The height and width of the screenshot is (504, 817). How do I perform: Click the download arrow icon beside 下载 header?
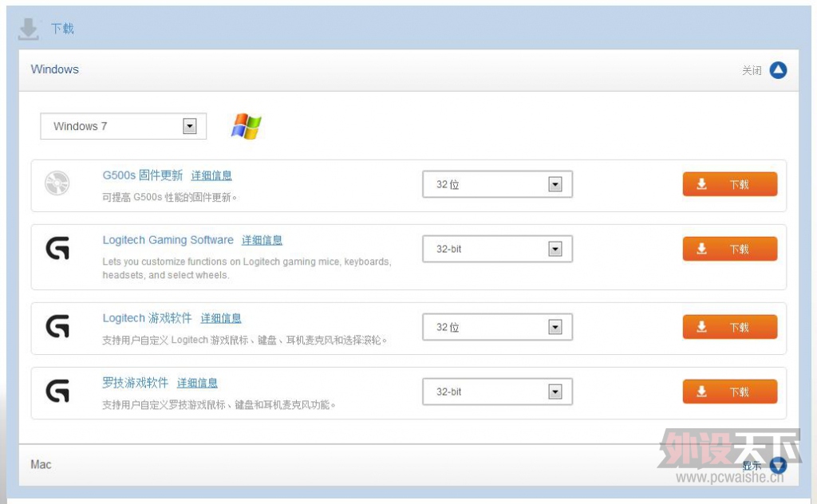28,29
